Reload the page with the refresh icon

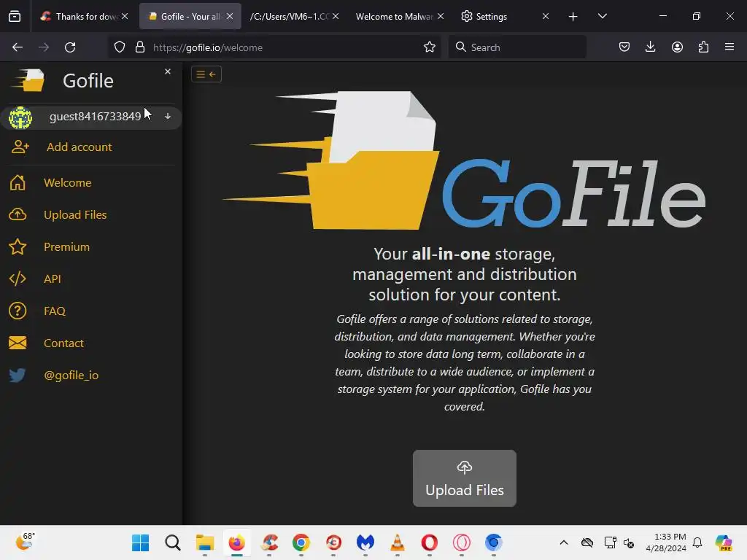click(x=70, y=47)
